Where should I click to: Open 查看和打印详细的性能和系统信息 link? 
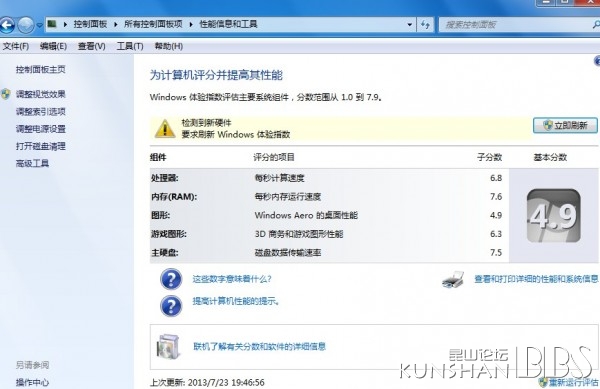pos(536,279)
